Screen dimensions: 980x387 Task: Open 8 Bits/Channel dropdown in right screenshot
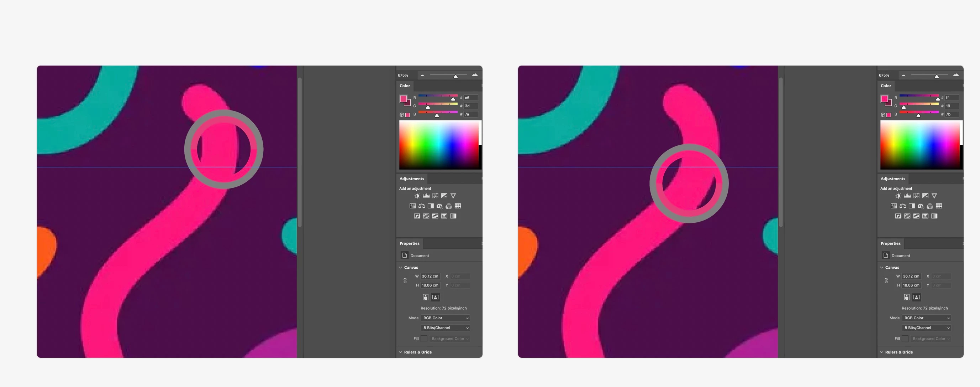pyautogui.click(x=926, y=328)
